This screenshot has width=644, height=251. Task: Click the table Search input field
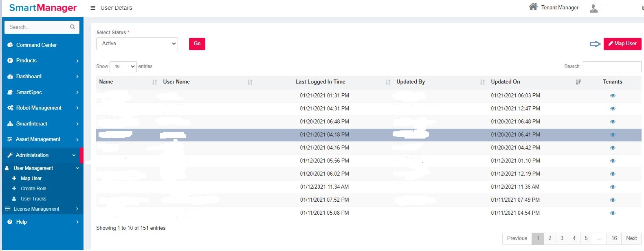[x=612, y=66]
